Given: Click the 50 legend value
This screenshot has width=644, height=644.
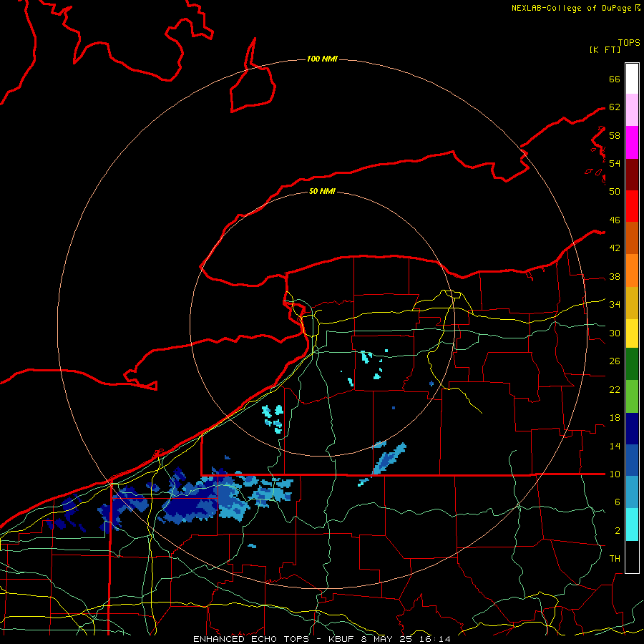Looking at the screenshot, I should point(615,191).
